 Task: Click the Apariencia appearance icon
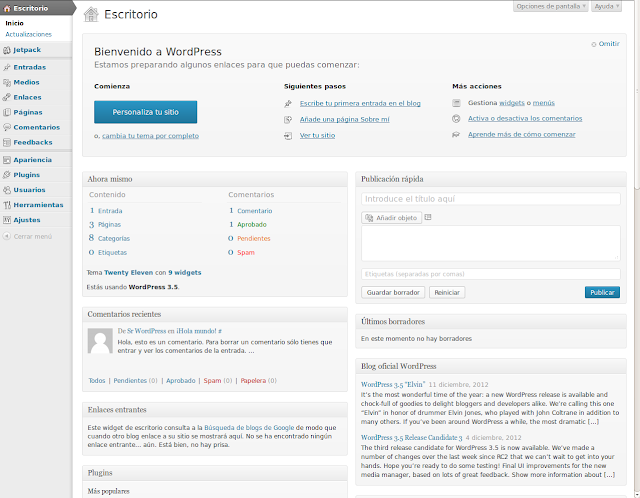[7, 160]
